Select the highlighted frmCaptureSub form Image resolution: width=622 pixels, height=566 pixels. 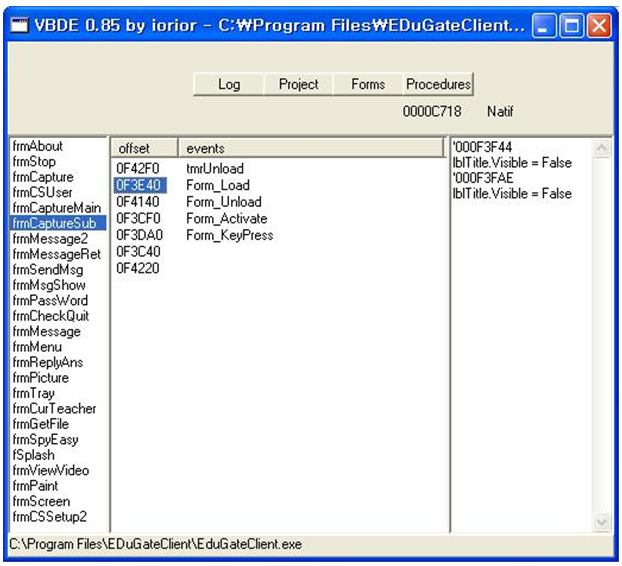[58, 223]
